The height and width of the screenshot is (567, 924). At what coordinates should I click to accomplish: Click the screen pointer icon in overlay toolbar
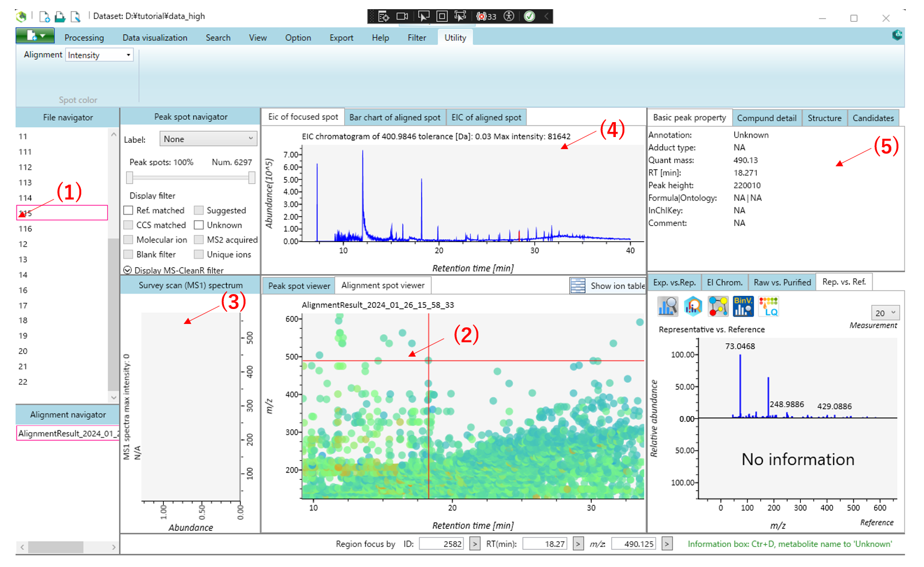tap(461, 16)
